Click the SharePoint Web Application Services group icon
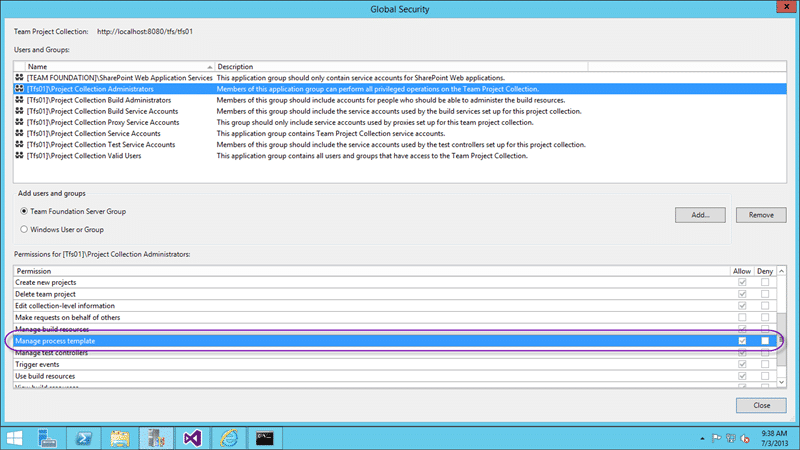The height and width of the screenshot is (450, 800). (19, 78)
